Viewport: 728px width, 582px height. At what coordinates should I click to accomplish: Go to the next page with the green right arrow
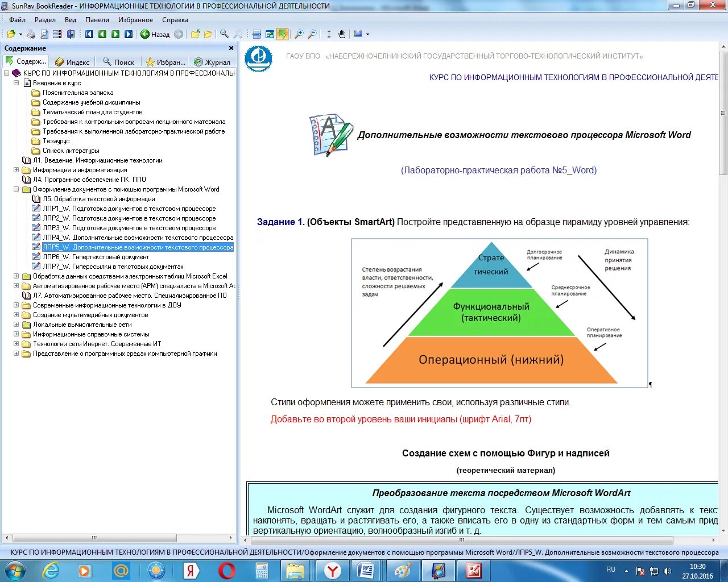[115, 34]
